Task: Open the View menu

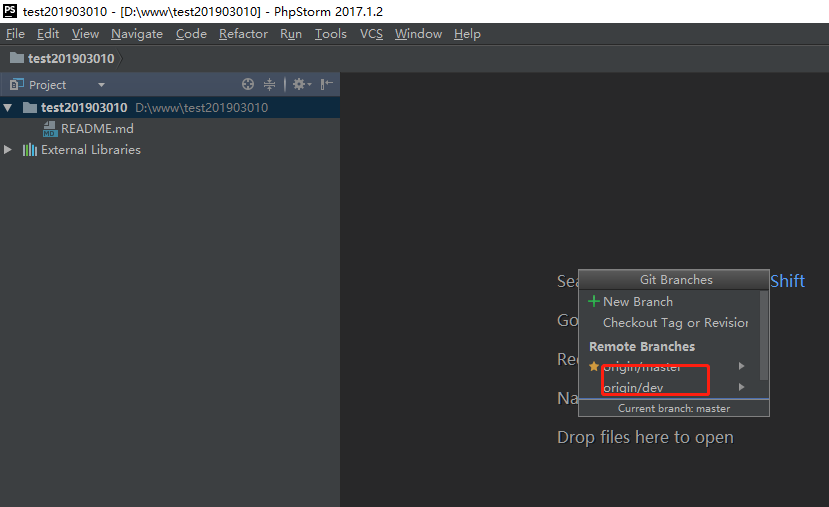Action: coord(85,34)
